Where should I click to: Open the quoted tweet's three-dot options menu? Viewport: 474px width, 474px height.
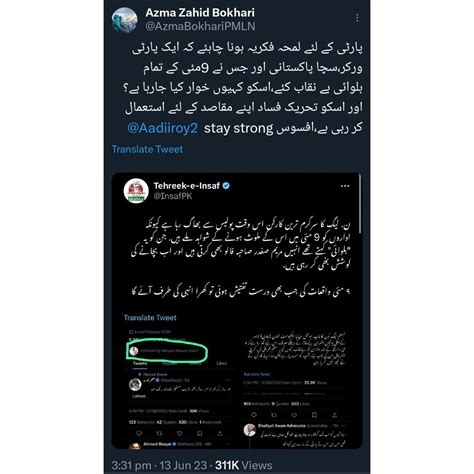(345, 186)
